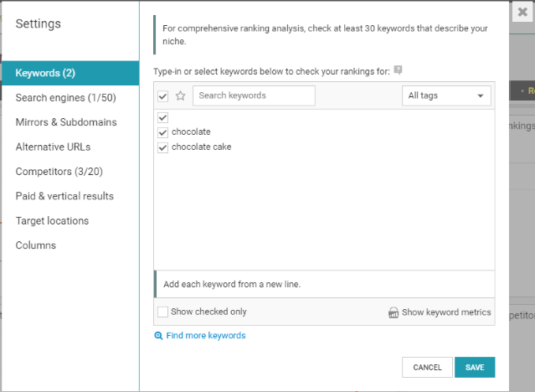Click the Search keywords input field
Screen dimensions: 535x392
(x=254, y=95)
